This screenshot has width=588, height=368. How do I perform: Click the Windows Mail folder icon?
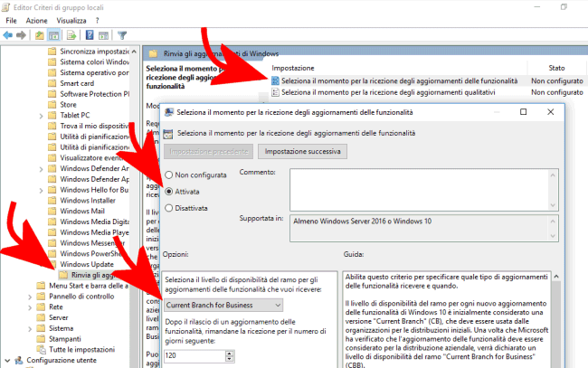(x=52, y=211)
